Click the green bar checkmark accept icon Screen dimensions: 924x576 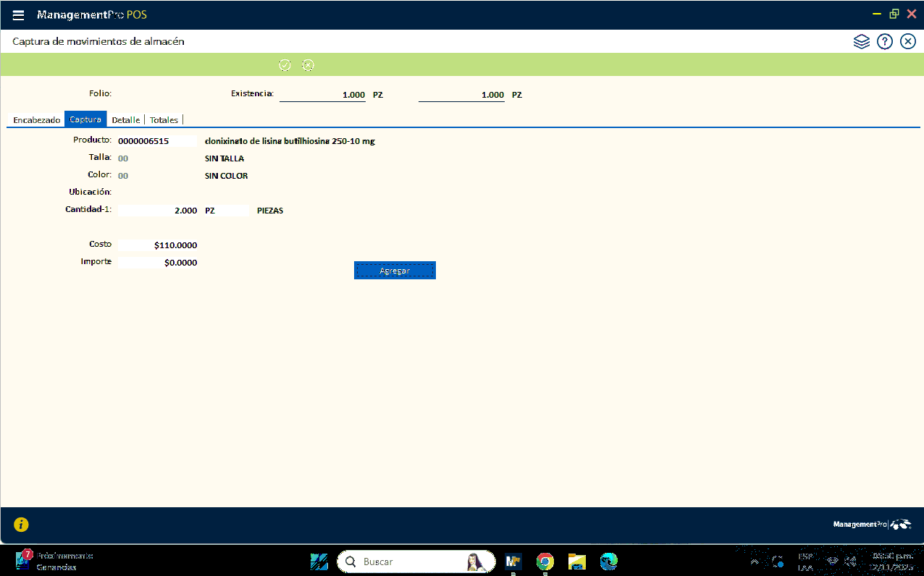coord(285,65)
